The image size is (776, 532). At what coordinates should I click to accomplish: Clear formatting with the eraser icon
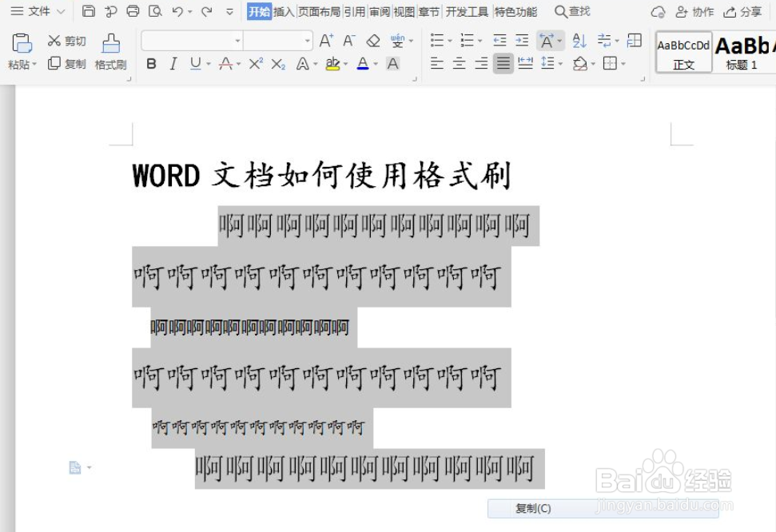pyautogui.click(x=372, y=40)
